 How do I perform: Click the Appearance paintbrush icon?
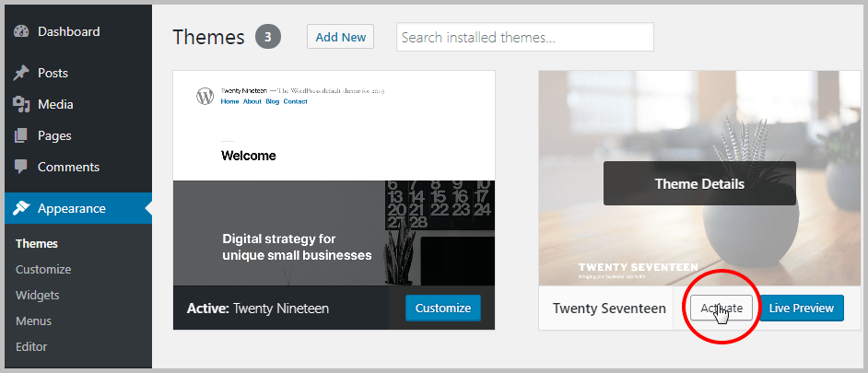(21, 209)
